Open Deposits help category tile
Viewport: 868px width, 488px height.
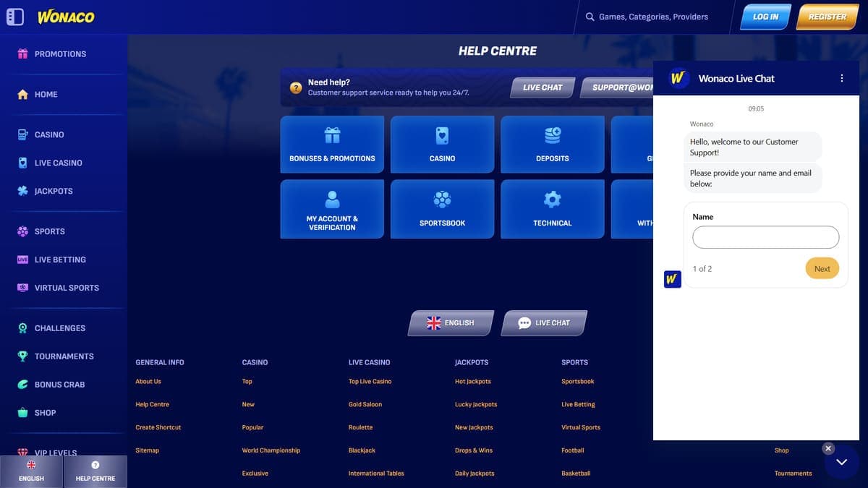click(x=553, y=144)
